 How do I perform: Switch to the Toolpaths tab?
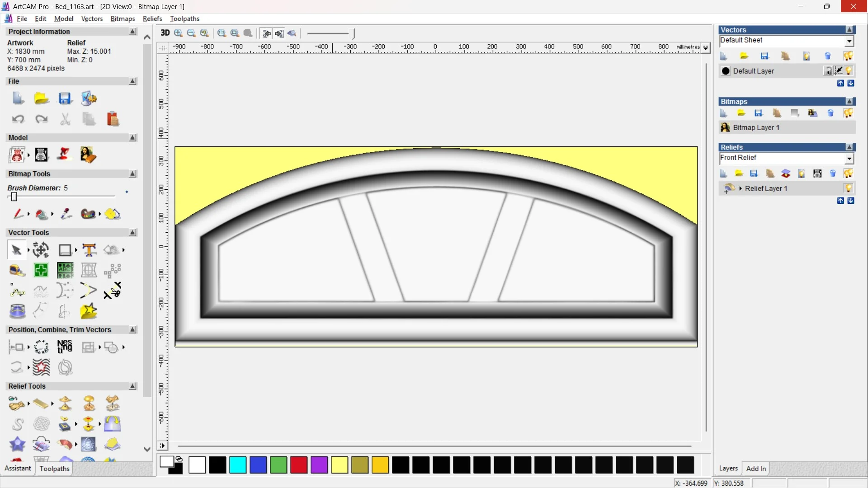(x=54, y=469)
